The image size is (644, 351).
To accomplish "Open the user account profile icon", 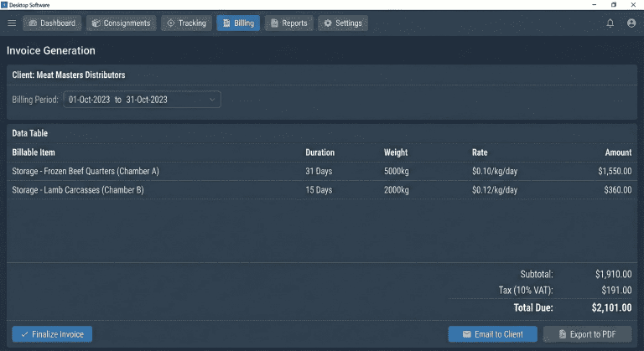I will [631, 23].
